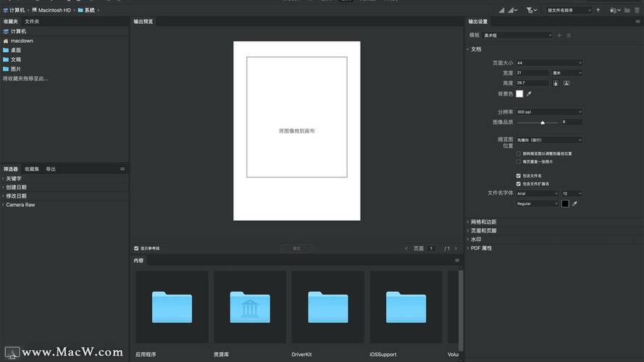
Task: Open recent files folder icon menu
Action: [x=615, y=10]
